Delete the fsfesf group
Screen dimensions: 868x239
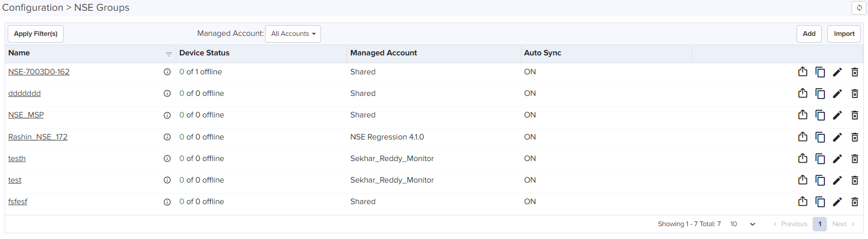pos(855,202)
